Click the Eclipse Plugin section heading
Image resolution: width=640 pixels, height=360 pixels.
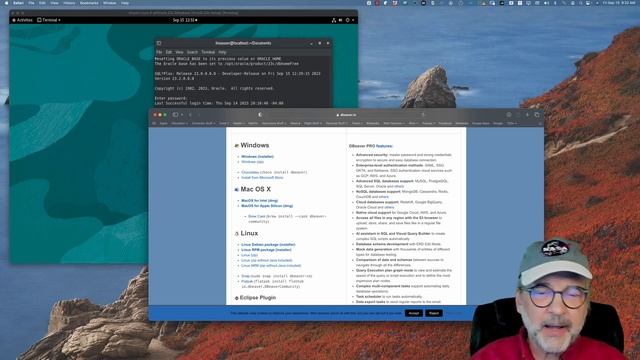point(258,298)
